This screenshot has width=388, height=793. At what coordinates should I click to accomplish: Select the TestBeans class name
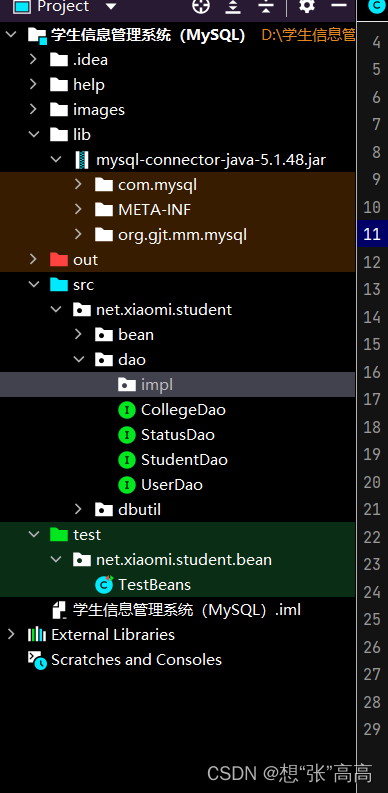point(154,585)
